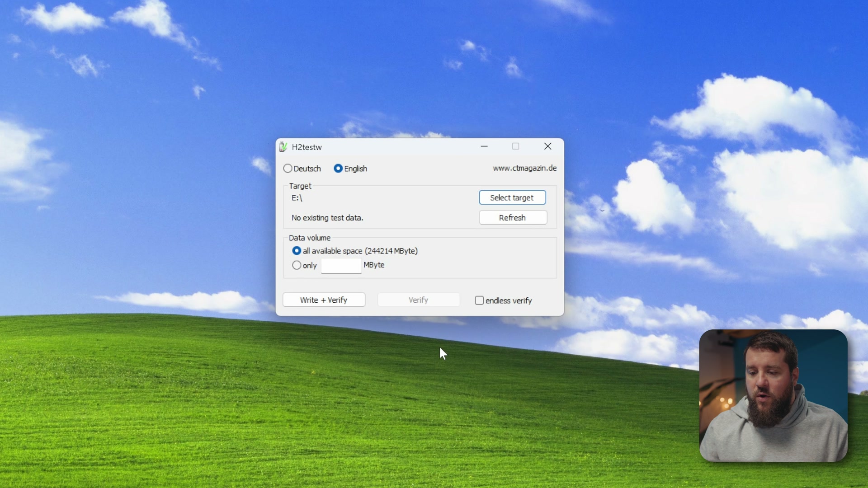Screen dimensions: 868x488
Task: Click the MByte amount input field
Action: pos(341,266)
